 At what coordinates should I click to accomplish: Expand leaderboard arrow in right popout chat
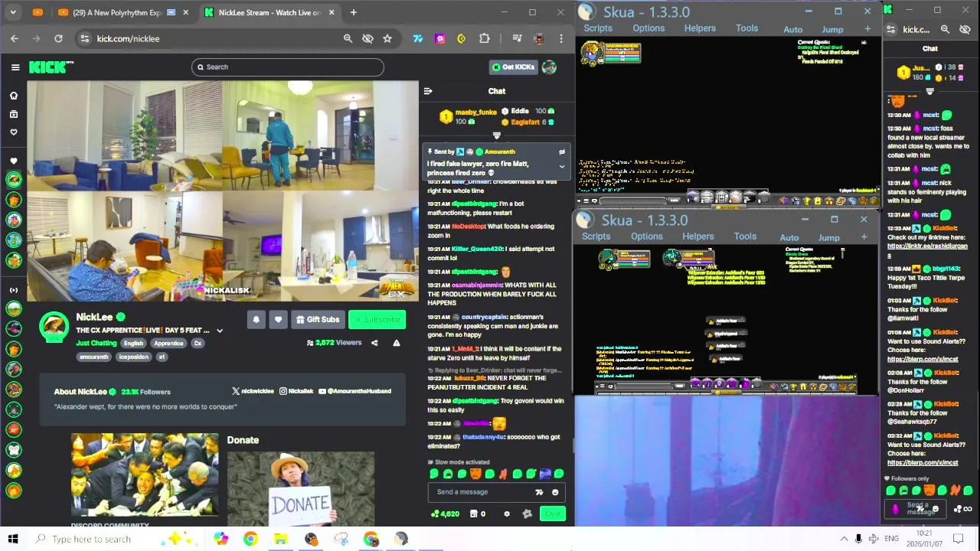click(930, 91)
